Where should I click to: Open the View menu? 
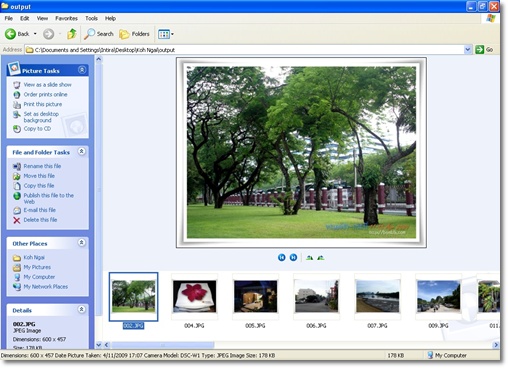42,18
